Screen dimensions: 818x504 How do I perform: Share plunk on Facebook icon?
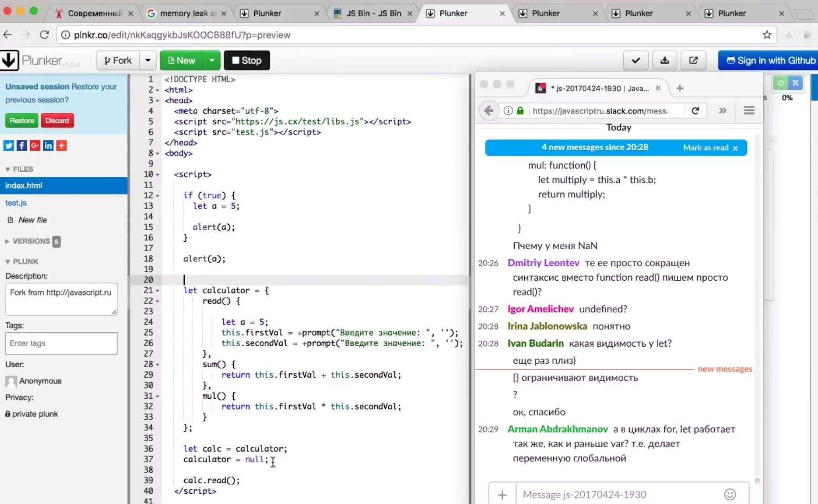[x=22, y=145]
